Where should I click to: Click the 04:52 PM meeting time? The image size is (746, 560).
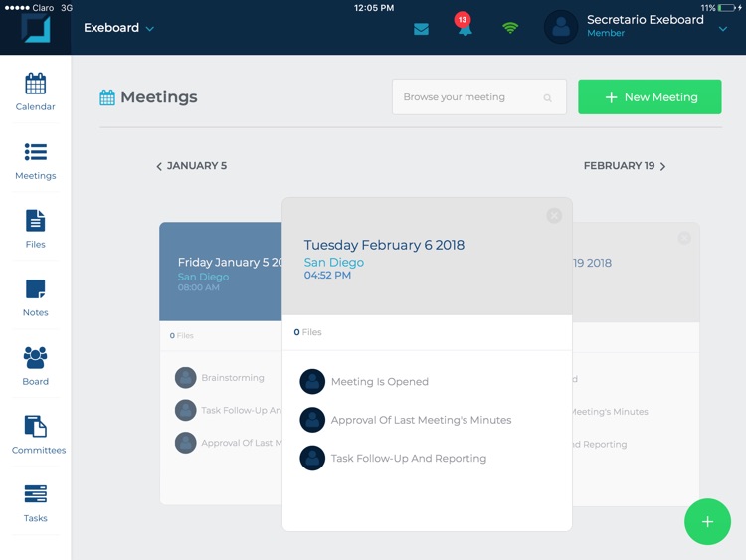[327, 275]
